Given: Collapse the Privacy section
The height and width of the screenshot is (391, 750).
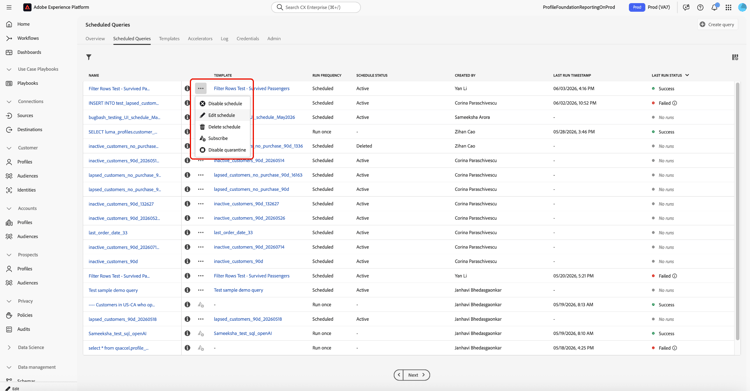Looking at the screenshot, I should (x=9, y=302).
